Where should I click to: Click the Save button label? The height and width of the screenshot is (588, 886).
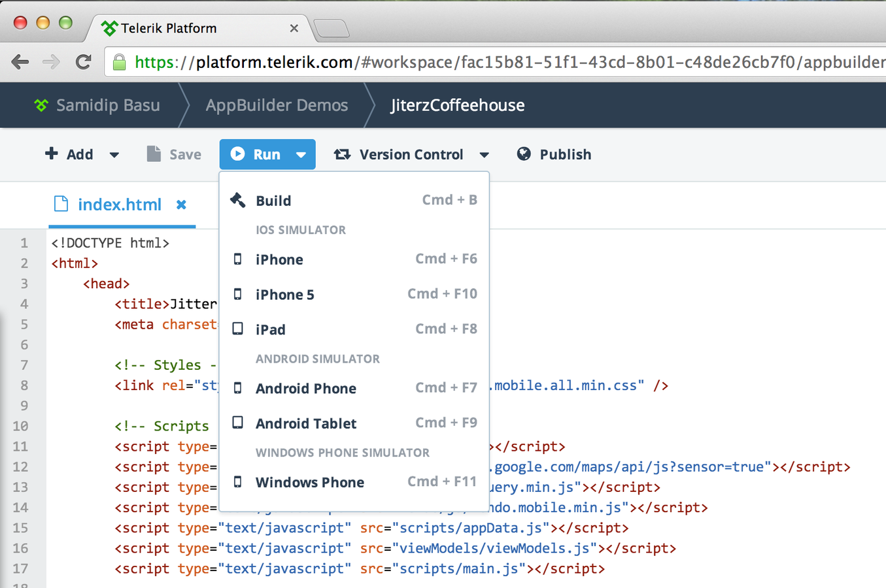pyautogui.click(x=185, y=154)
